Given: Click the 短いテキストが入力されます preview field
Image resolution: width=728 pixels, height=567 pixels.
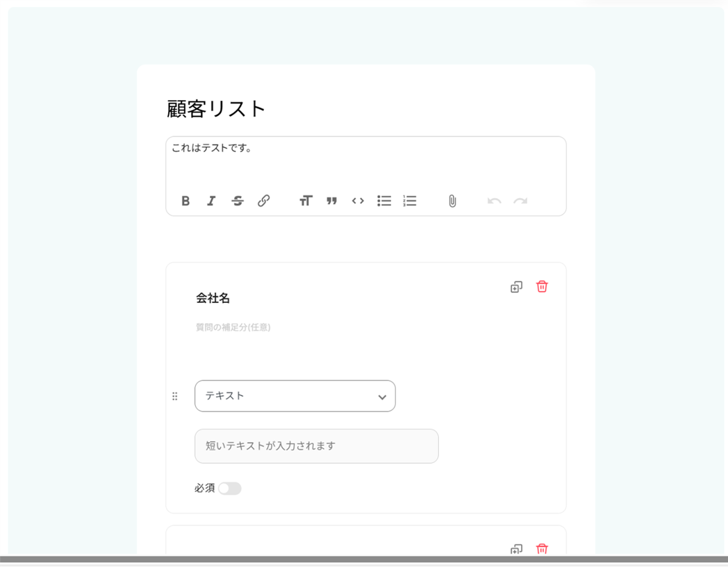Looking at the screenshot, I should click(317, 446).
